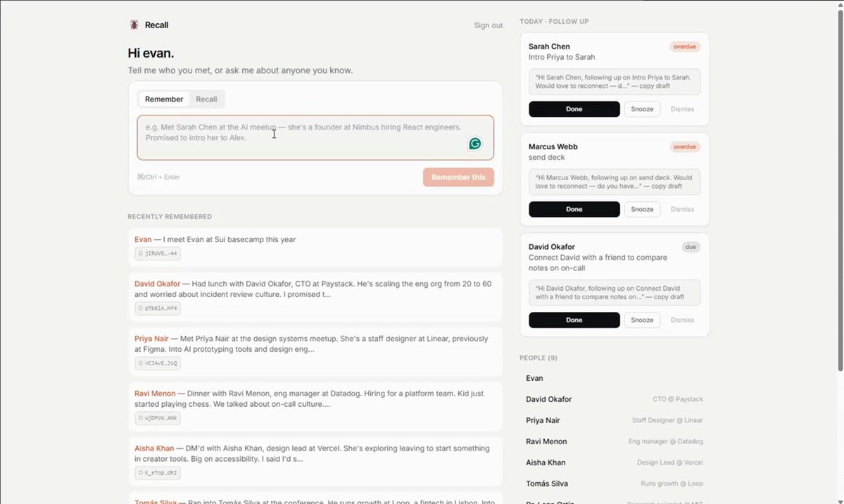Click the ID chip under Ravi Menon's memory

158,418
